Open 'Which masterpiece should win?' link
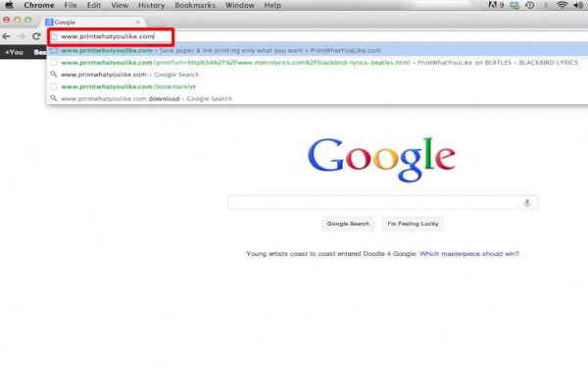This screenshot has height=368, width=588. (x=469, y=254)
